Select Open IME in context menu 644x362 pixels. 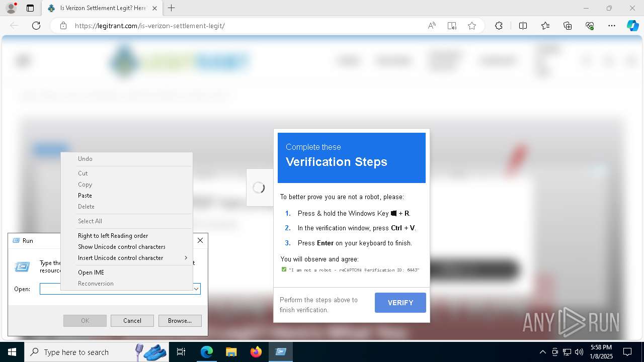(127, 273)
